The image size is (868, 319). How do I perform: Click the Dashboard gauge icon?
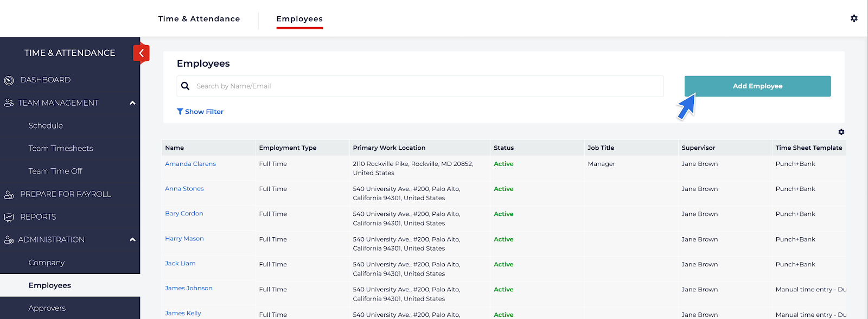(x=9, y=80)
